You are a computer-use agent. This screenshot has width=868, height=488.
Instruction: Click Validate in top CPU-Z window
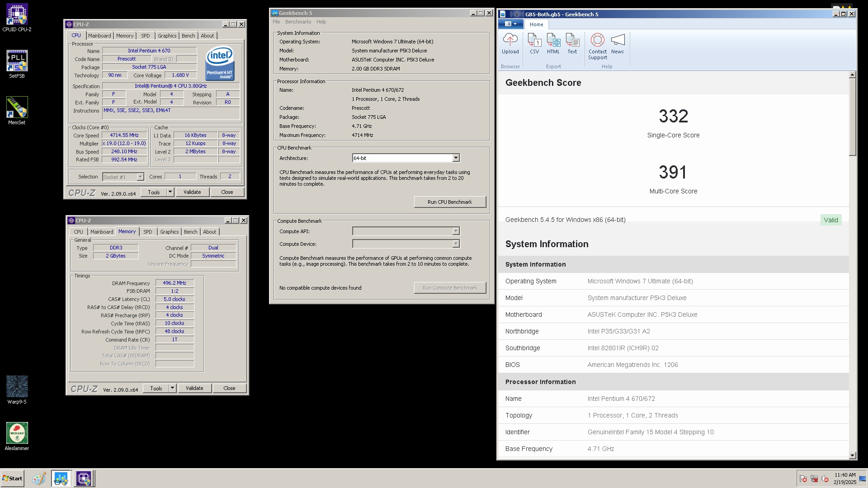coord(192,192)
